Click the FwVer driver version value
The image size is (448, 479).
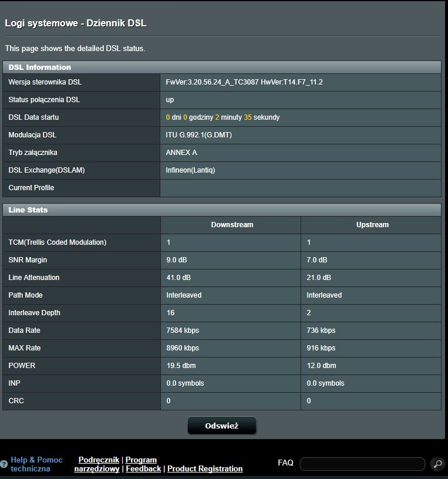click(x=244, y=82)
